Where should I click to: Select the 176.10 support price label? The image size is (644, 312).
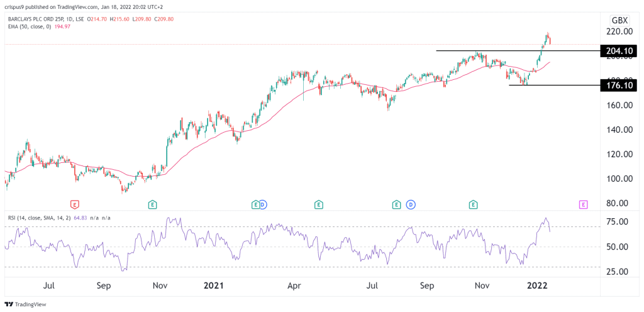click(619, 86)
